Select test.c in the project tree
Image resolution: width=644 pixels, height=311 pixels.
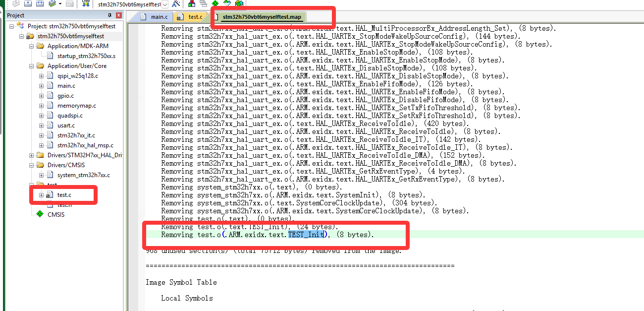coord(64,195)
